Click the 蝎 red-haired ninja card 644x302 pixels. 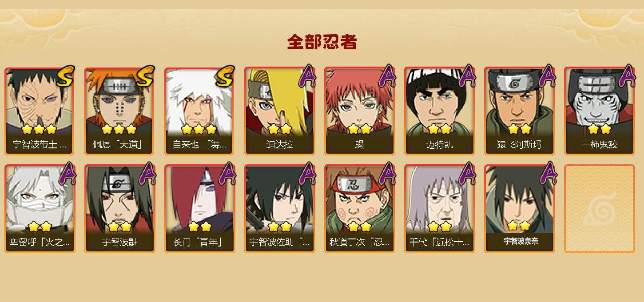click(360, 111)
